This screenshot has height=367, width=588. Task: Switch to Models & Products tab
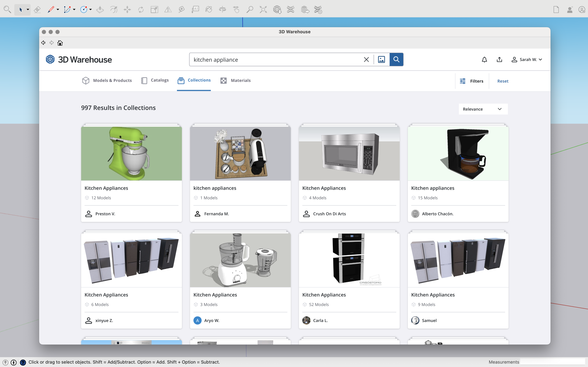(107, 80)
